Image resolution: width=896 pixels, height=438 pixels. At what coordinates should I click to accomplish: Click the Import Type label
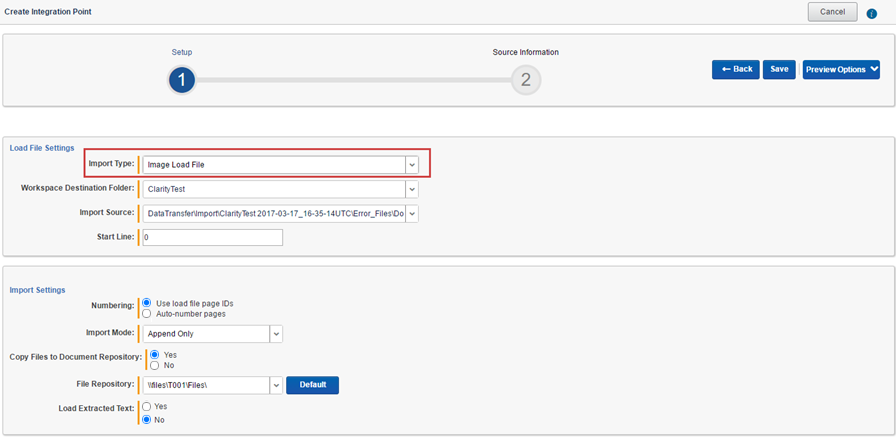(111, 164)
